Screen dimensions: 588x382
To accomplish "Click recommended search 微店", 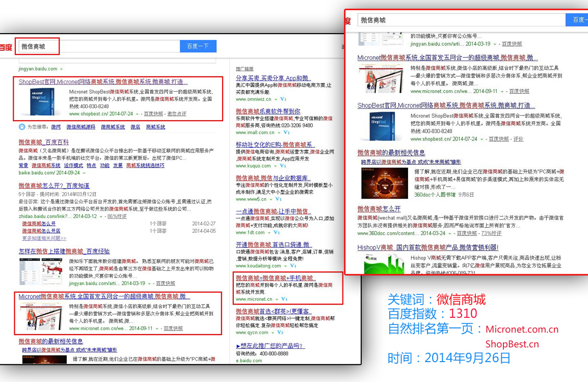I will [136, 127].
